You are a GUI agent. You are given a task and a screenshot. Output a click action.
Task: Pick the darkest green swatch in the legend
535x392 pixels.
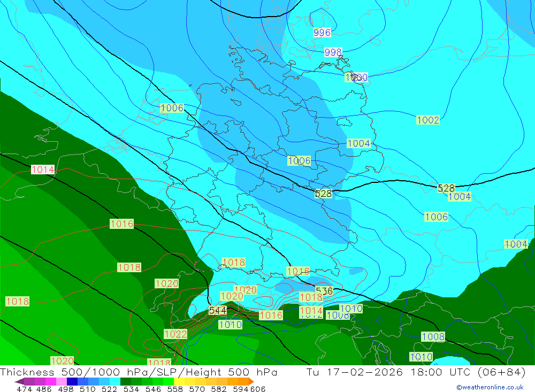(x=126, y=381)
